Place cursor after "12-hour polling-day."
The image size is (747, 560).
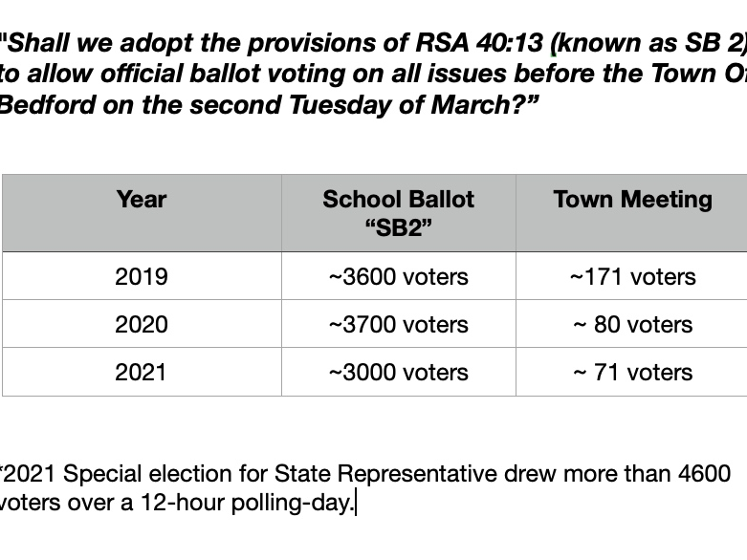click(x=355, y=503)
